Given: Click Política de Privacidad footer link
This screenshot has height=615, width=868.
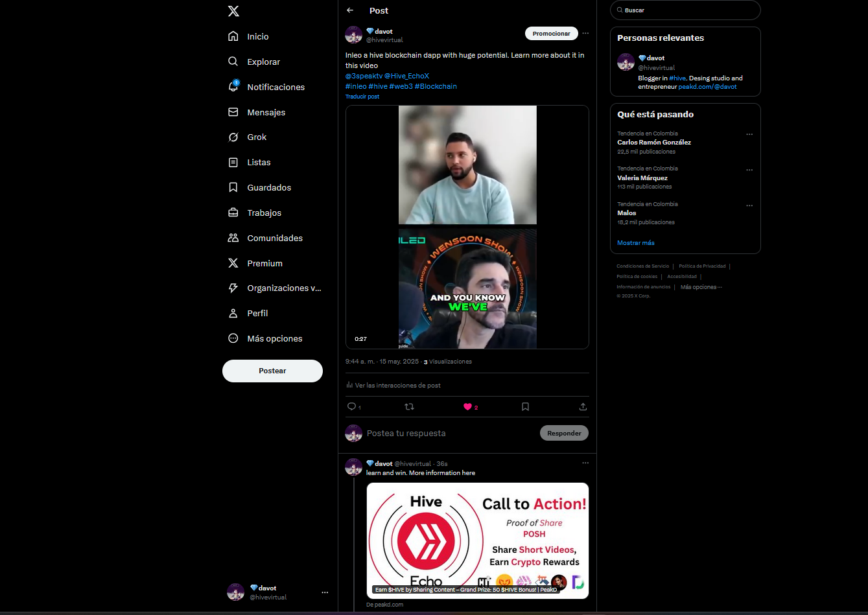Looking at the screenshot, I should coord(702,266).
